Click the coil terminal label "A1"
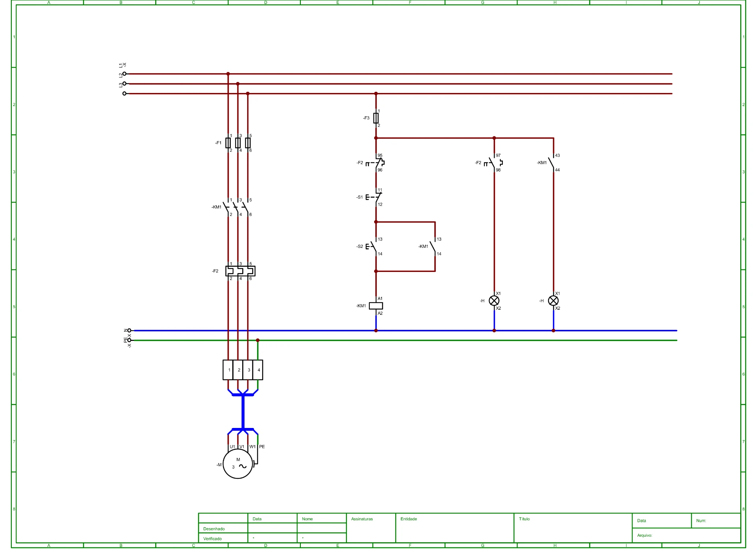 [380, 299]
